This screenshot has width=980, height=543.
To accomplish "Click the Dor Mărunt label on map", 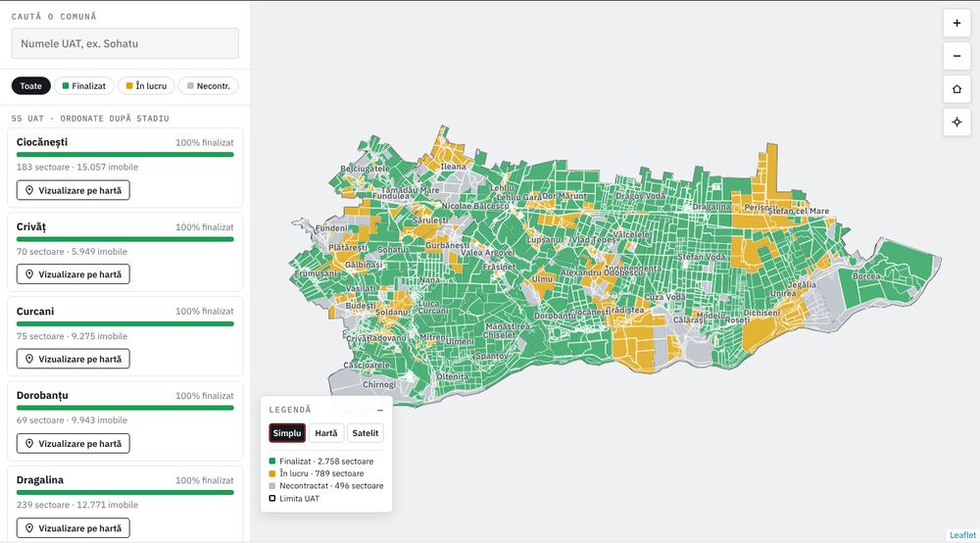I will tap(564, 196).
